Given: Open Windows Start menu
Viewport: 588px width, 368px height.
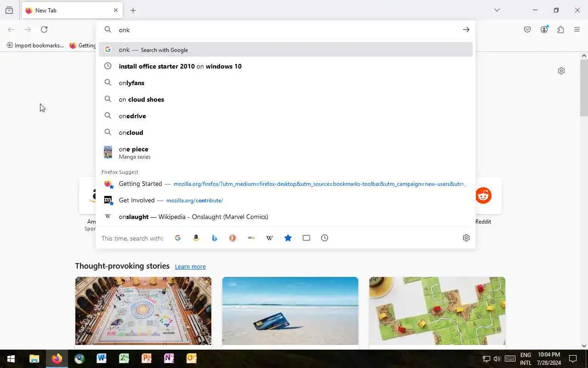Looking at the screenshot, I should (11, 359).
